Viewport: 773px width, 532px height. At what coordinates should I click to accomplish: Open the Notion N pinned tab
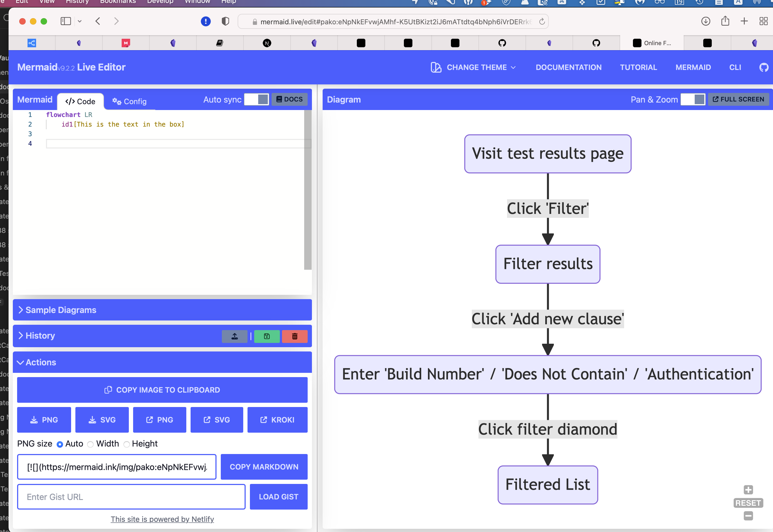point(267,43)
